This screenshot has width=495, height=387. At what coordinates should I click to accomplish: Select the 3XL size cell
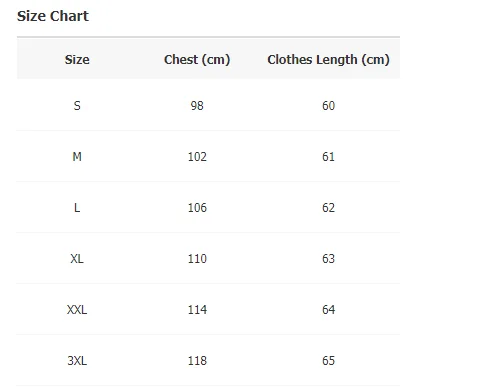tap(77, 361)
